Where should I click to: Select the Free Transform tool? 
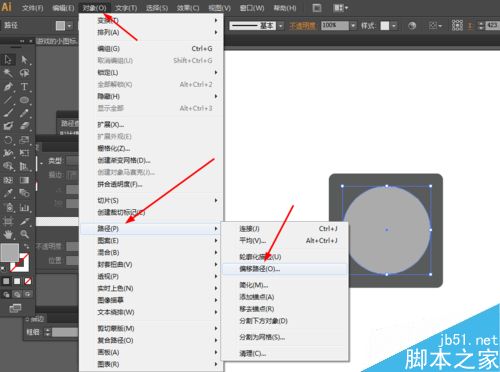click(24, 153)
